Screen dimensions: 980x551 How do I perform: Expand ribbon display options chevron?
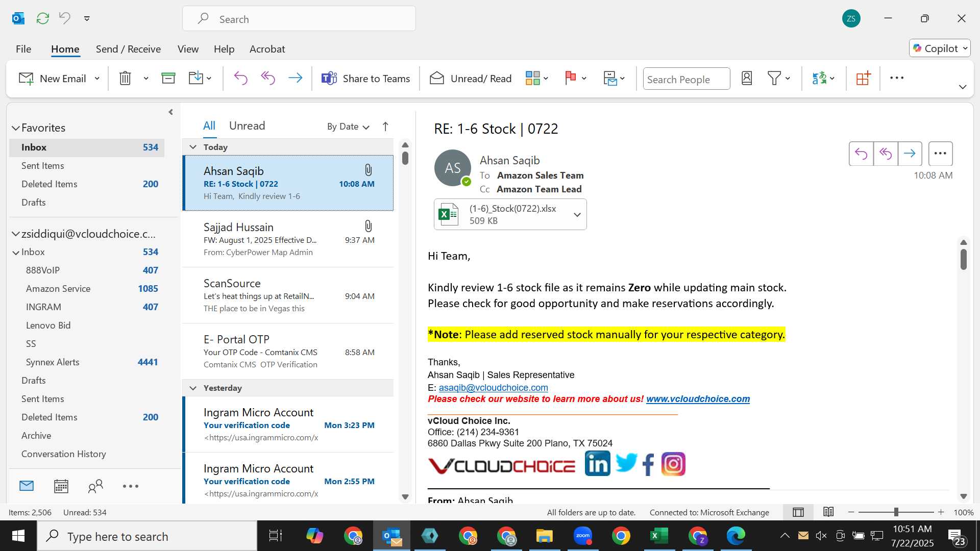(963, 87)
